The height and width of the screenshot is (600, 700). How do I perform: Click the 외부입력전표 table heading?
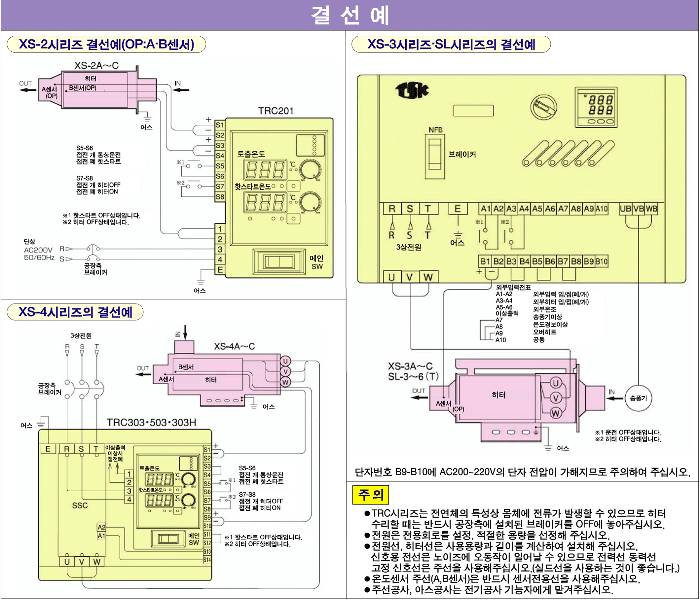click(x=513, y=287)
